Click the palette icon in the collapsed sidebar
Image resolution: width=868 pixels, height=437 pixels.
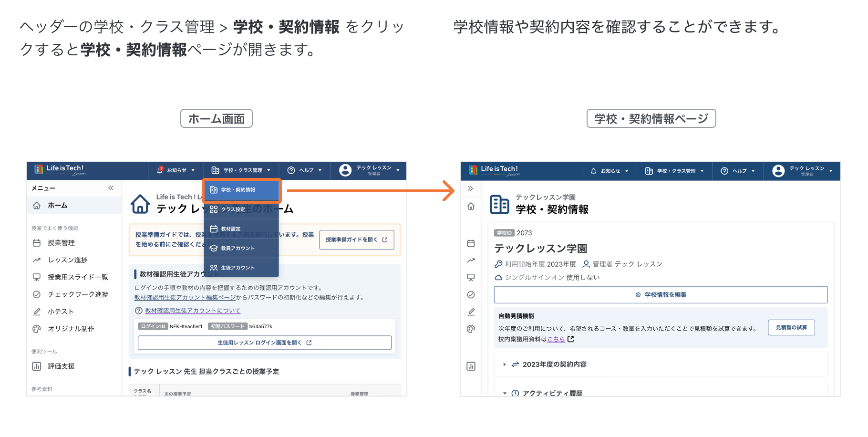[471, 329]
